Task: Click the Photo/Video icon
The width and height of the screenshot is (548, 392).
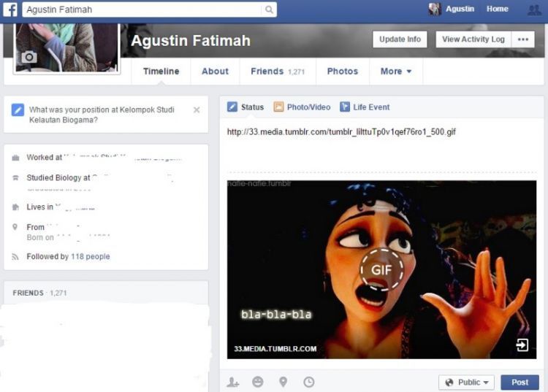Action: (x=278, y=107)
